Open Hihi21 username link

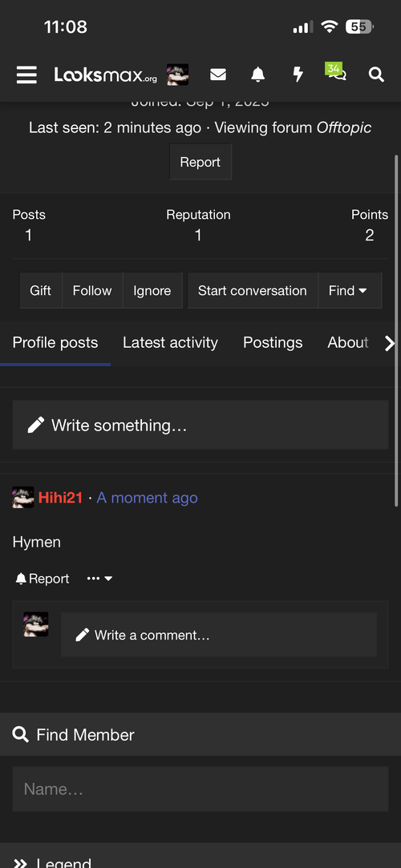[x=60, y=498]
